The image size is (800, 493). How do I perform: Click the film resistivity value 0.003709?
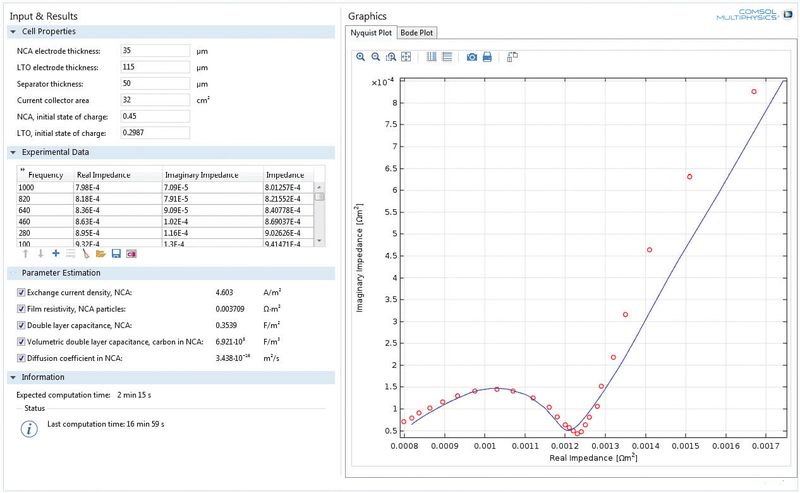[x=230, y=309]
